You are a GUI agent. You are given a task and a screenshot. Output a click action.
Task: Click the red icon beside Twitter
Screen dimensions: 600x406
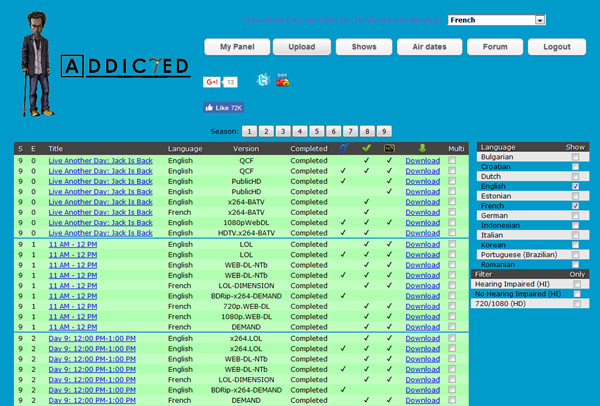[x=282, y=80]
